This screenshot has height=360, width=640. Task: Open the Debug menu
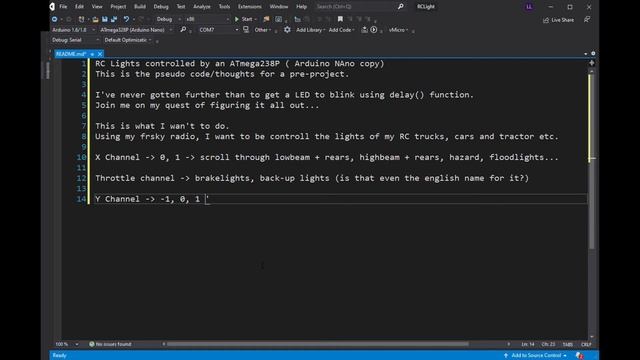click(x=161, y=7)
